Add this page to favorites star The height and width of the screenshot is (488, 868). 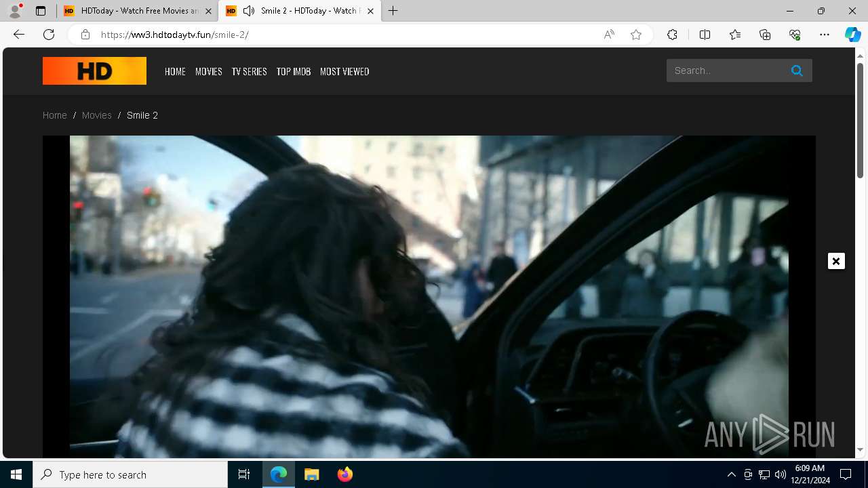pyautogui.click(x=636, y=35)
